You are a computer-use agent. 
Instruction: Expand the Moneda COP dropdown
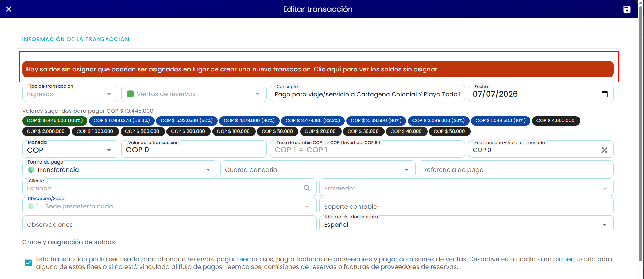(x=109, y=150)
